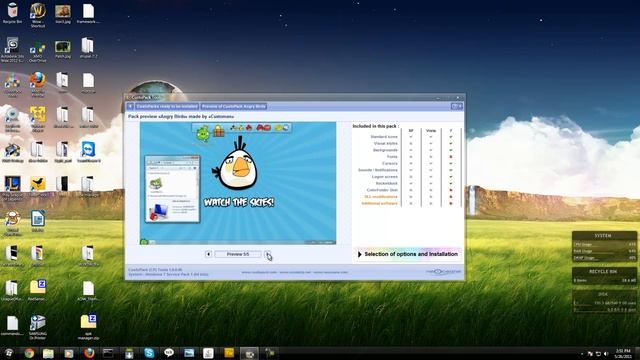640x360 pixels.
Task: Click the Angry Birds preview thumbnail
Action: [x=238, y=183]
